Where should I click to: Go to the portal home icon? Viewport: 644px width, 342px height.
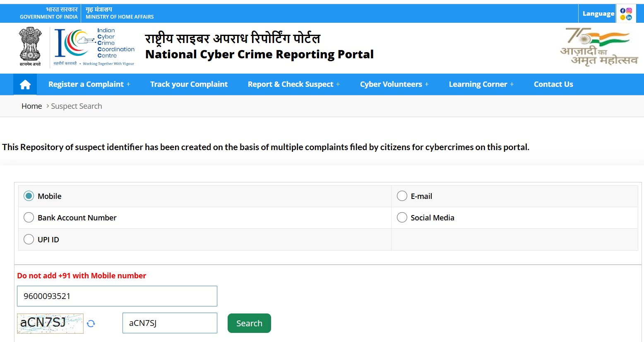coord(25,84)
